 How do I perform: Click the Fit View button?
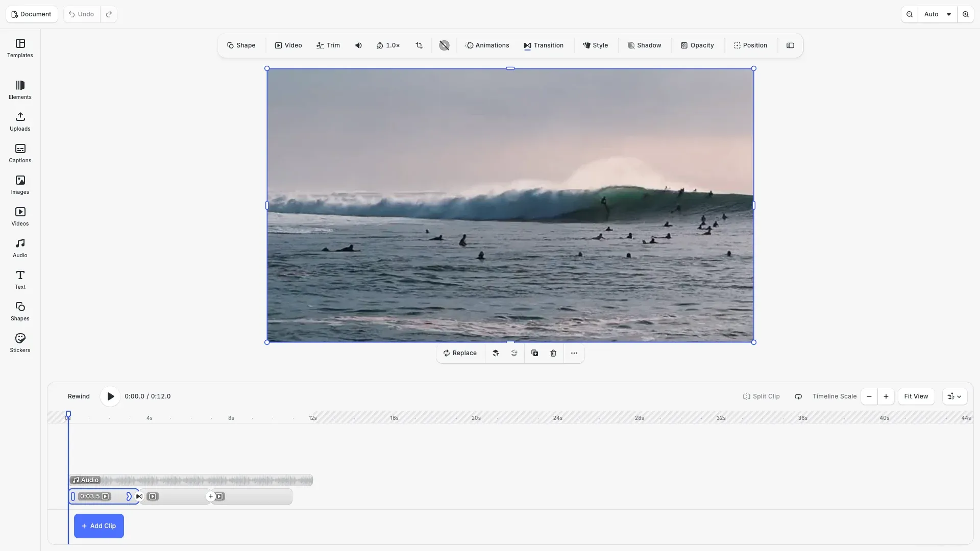[x=916, y=396]
